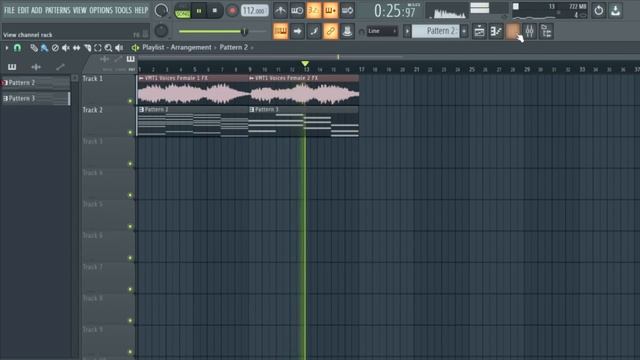Open the undo history button
This screenshot has height=360, width=640.
598,11
